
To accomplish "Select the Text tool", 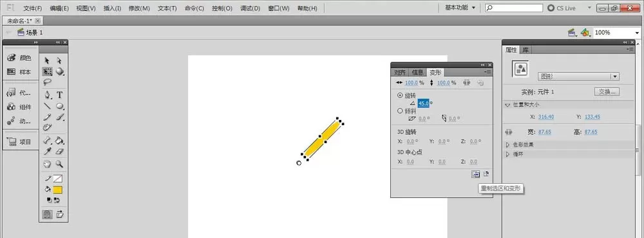I will [x=59, y=95].
